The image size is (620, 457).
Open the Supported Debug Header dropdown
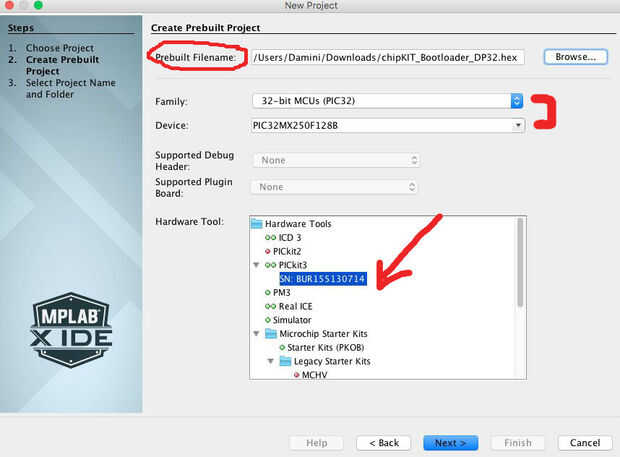pos(336,160)
